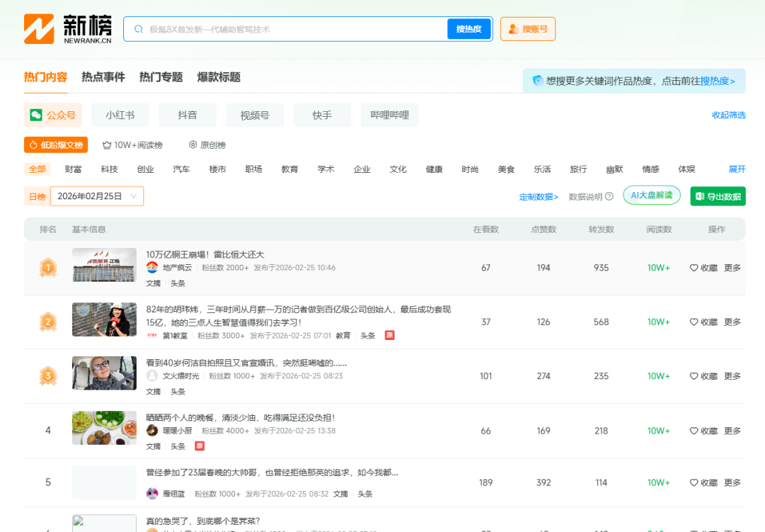Open the 日榜 date picker dropdown
This screenshot has width=765, height=532.
pyautogui.click(x=96, y=196)
